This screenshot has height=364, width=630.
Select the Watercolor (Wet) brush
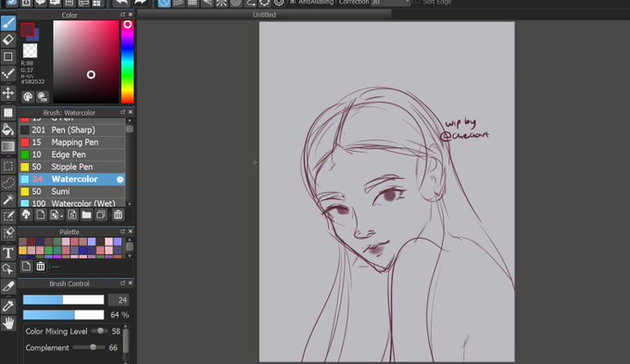coord(72,203)
